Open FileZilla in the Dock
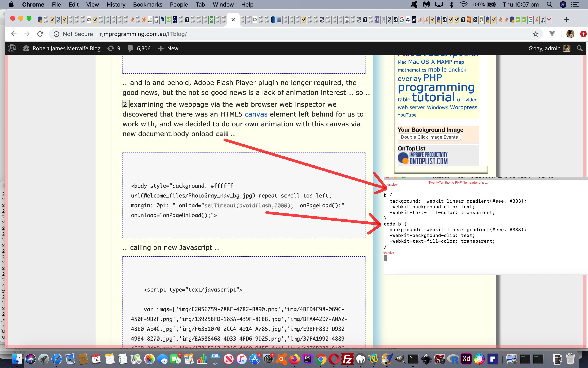 pyautogui.click(x=347, y=359)
